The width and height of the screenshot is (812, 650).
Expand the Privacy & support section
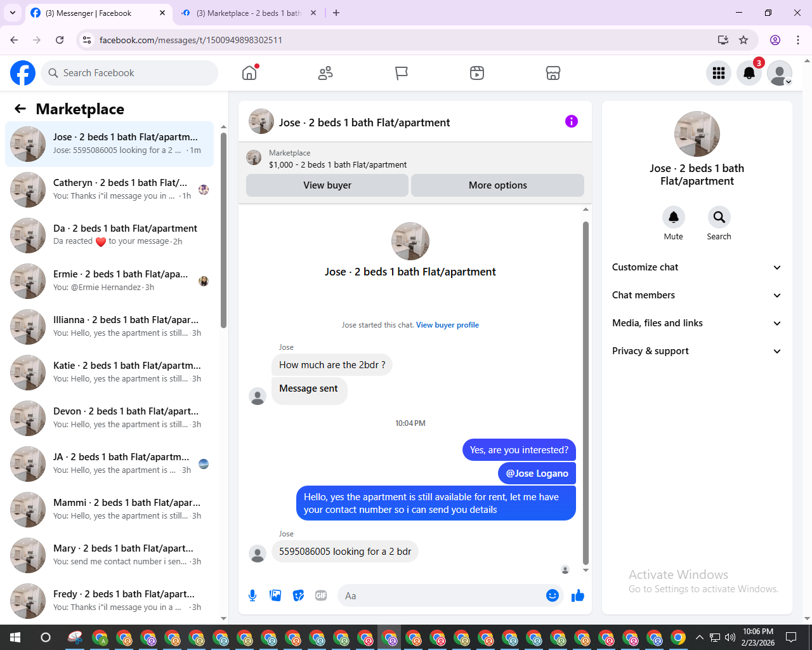(x=697, y=351)
